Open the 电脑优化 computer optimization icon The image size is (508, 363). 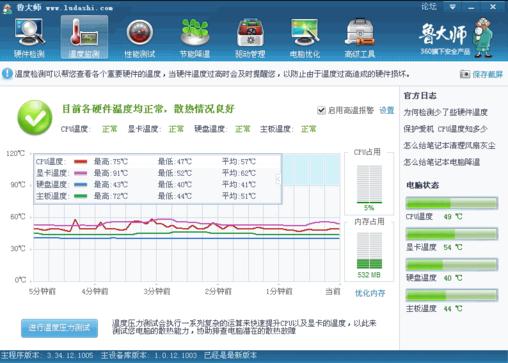305,38
